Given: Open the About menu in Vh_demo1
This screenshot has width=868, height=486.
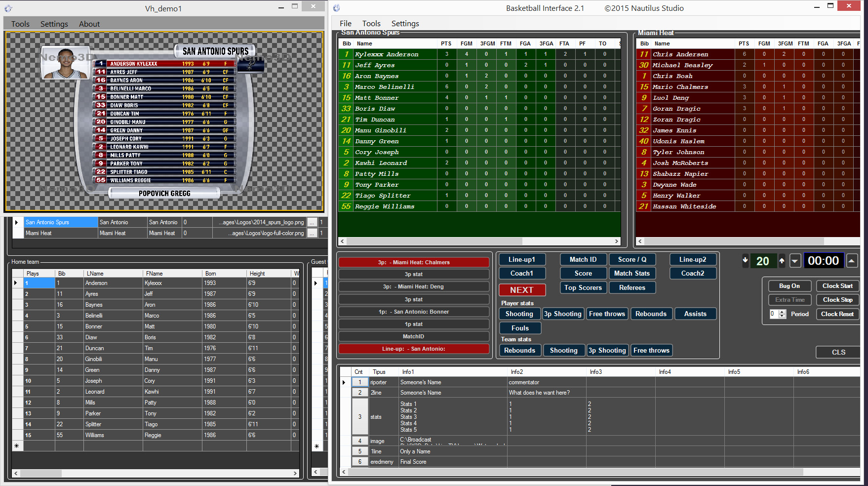Looking at the screenshot, I should point(89,24).
